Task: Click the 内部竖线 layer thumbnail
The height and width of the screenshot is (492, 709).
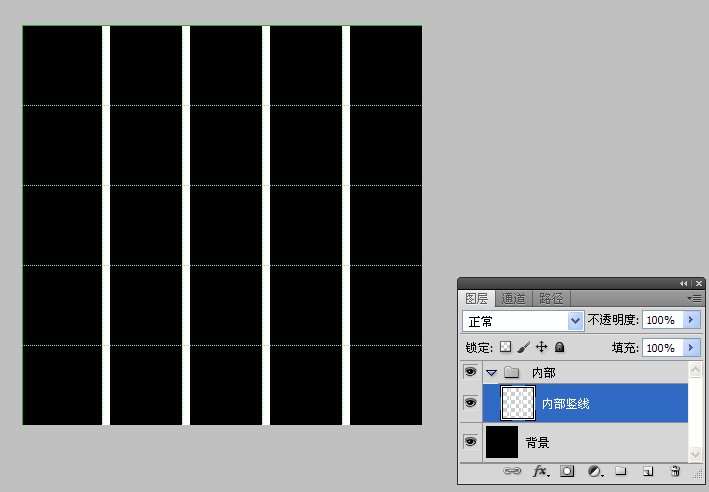Action: 518,403
